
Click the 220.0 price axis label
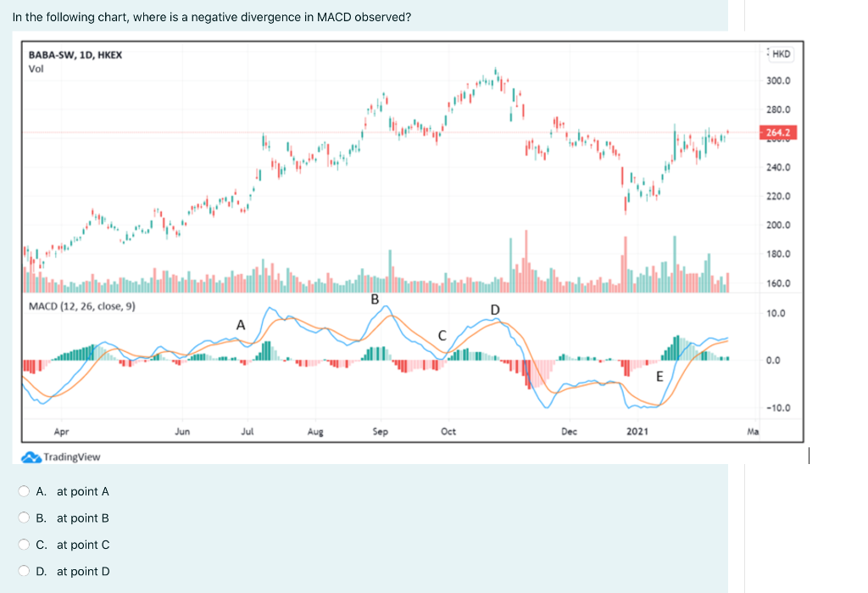[x=778, y=196]
